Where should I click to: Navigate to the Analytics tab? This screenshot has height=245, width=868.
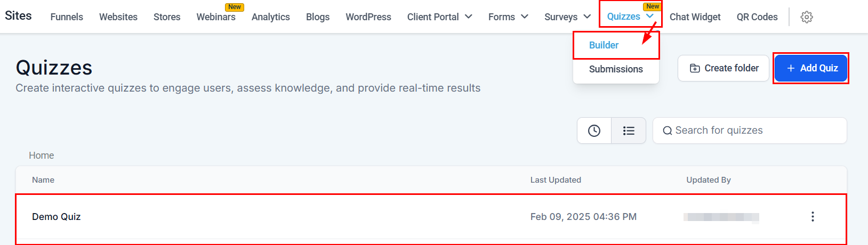pyautogui.click(x=271, y=17)
